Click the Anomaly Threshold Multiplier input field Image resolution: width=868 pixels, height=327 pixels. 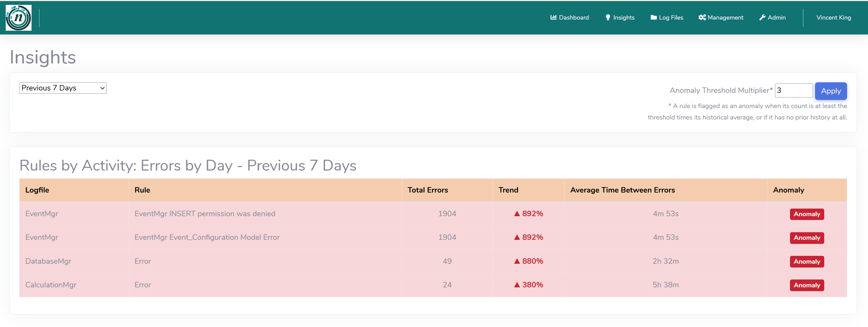(794, 91)
